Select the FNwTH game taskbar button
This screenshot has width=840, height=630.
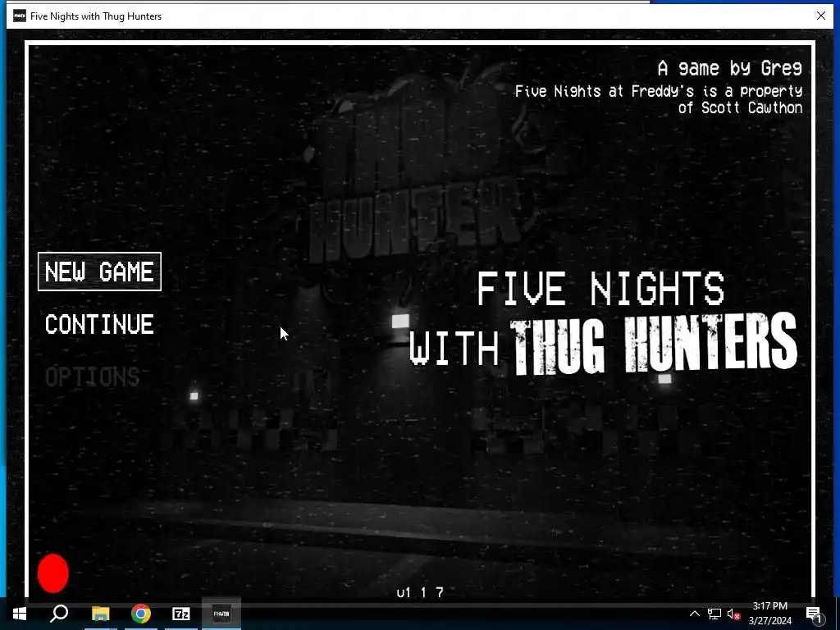(x=221, y=614)
